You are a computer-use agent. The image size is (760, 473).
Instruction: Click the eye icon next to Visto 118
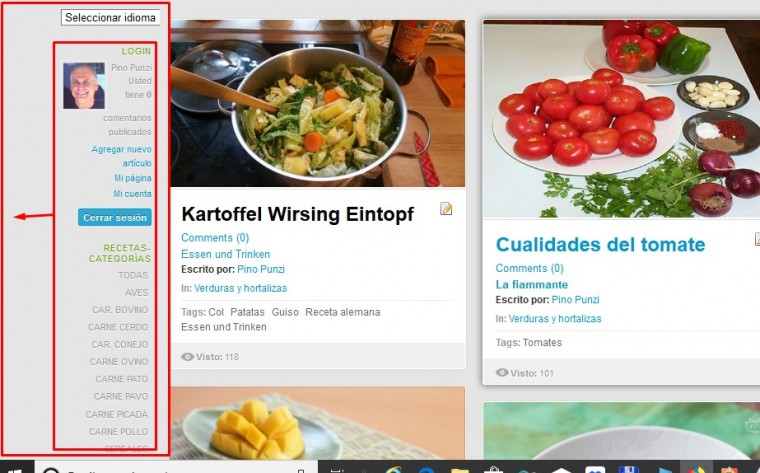coord(187,357)
